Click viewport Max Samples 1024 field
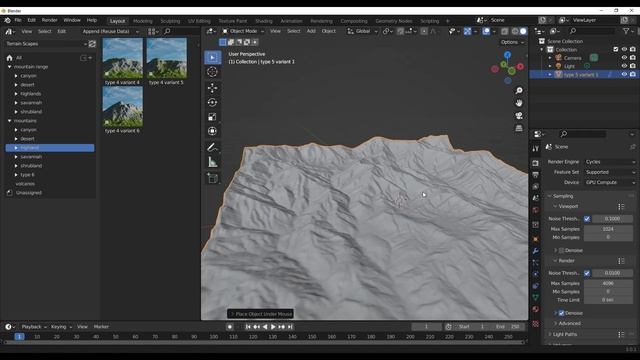Screen dimensions: 640x360 point(608,229)
